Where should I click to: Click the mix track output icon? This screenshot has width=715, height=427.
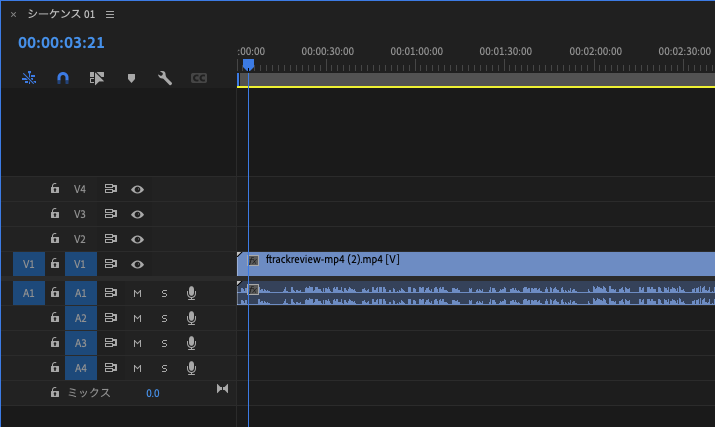point(222,389)
